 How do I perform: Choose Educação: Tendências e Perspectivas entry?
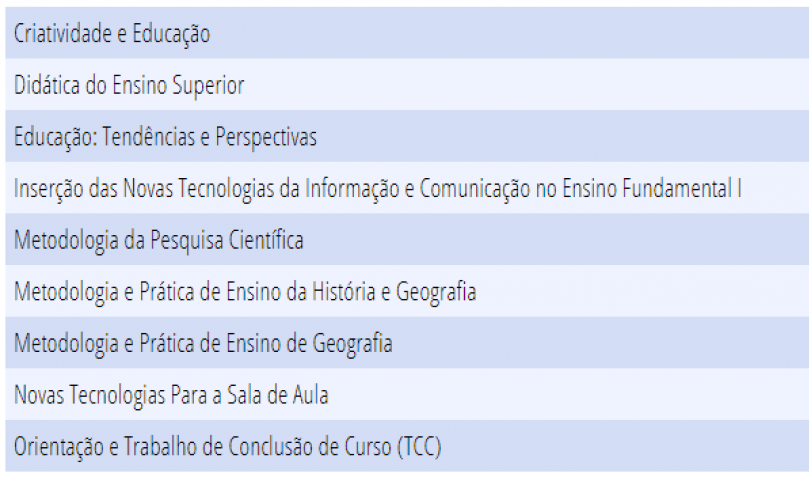(407, 136)
